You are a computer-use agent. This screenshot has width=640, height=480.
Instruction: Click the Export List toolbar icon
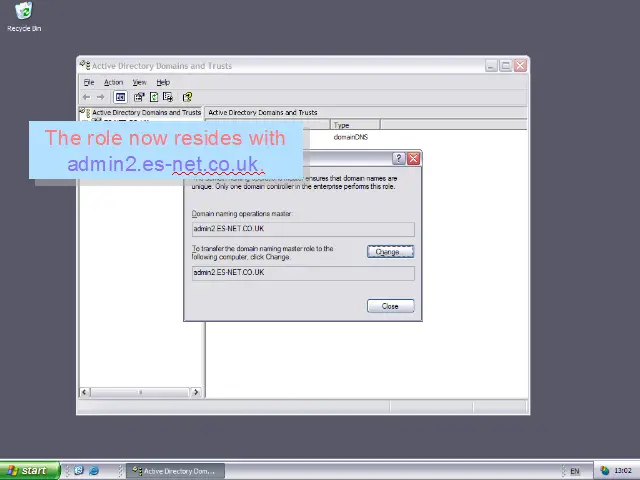[x=168, y=97]
